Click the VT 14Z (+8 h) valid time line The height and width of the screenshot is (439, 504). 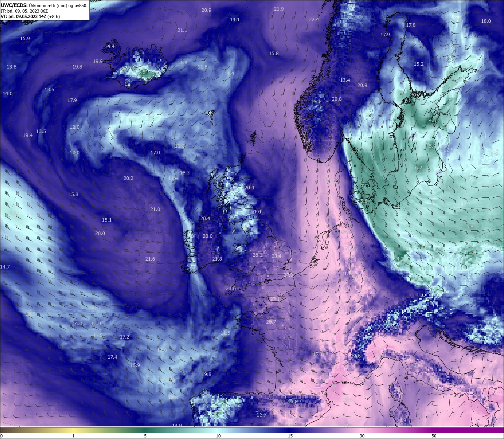coord(30,17)
